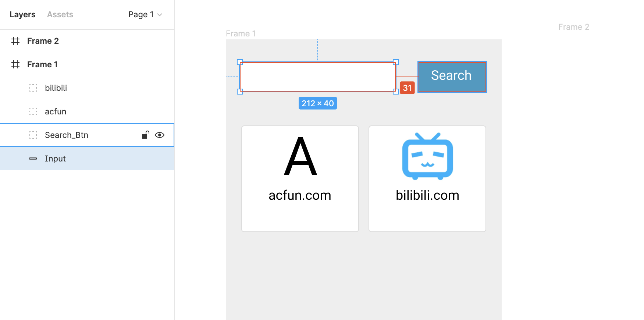The height and width of the screenshot is (320, 644).
Task: Switch to the Layers tab
Action: (x=22, y=15)
